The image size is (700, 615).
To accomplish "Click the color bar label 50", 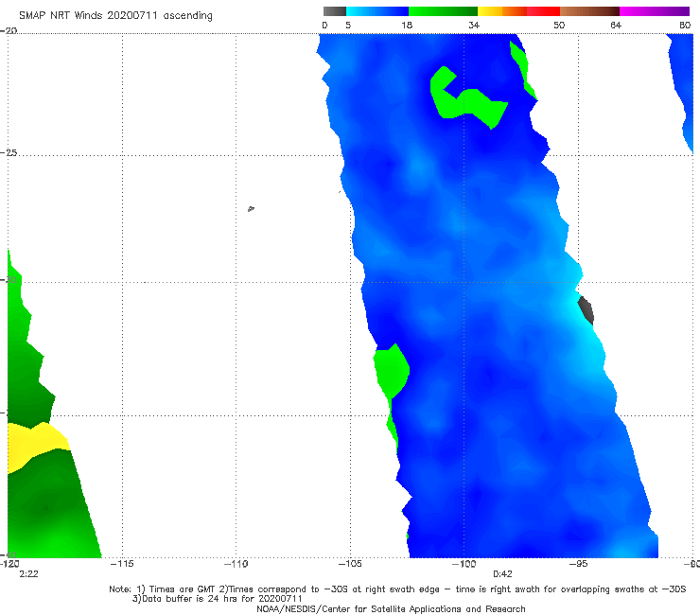I will (x=559, y=25).
